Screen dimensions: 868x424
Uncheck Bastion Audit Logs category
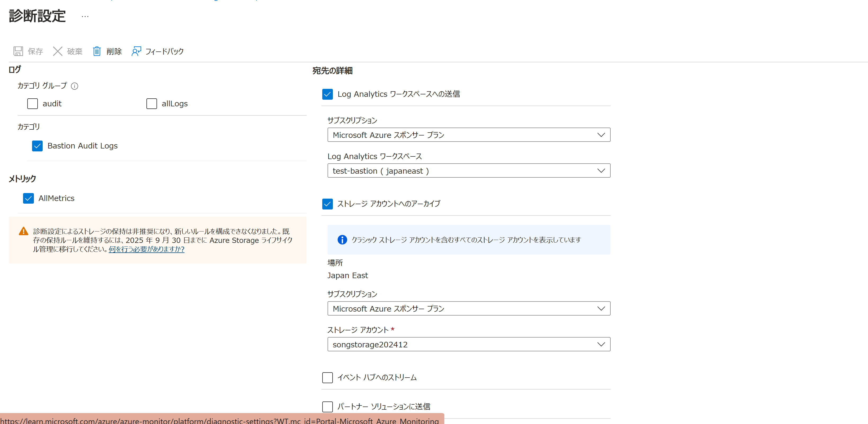pyautogui.click(x=37, y=146)
